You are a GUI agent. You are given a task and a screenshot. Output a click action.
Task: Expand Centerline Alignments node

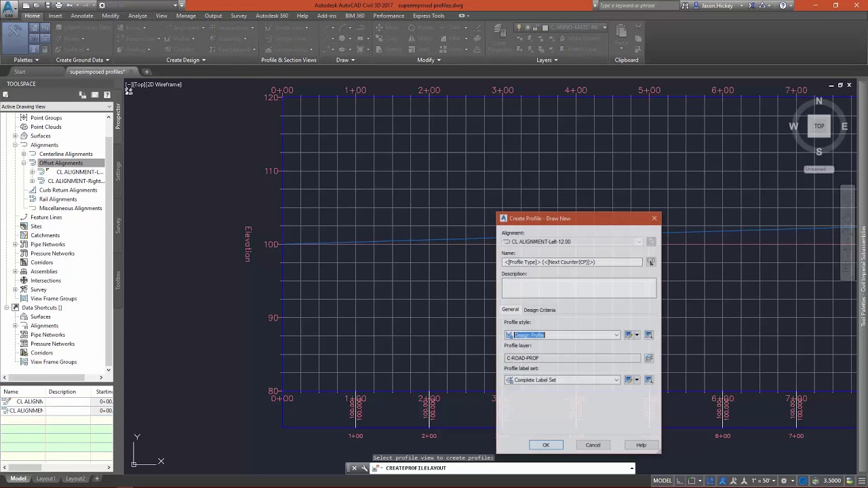coord(24,154)
